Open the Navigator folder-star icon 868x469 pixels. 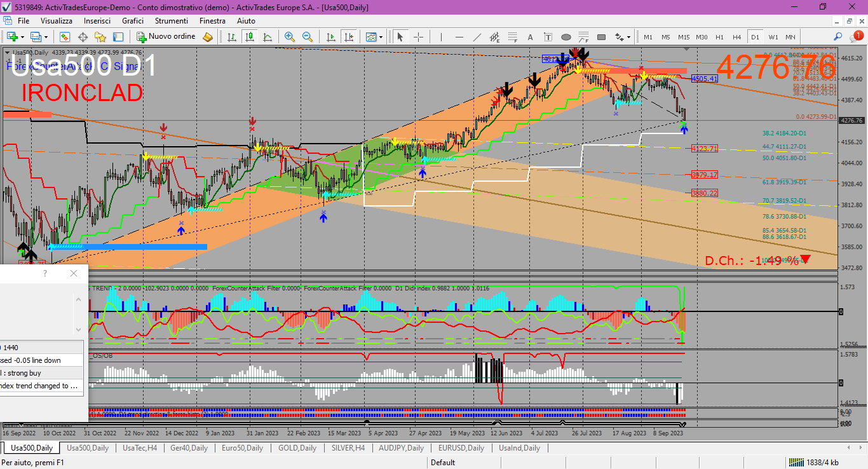(x=100, y=37)
